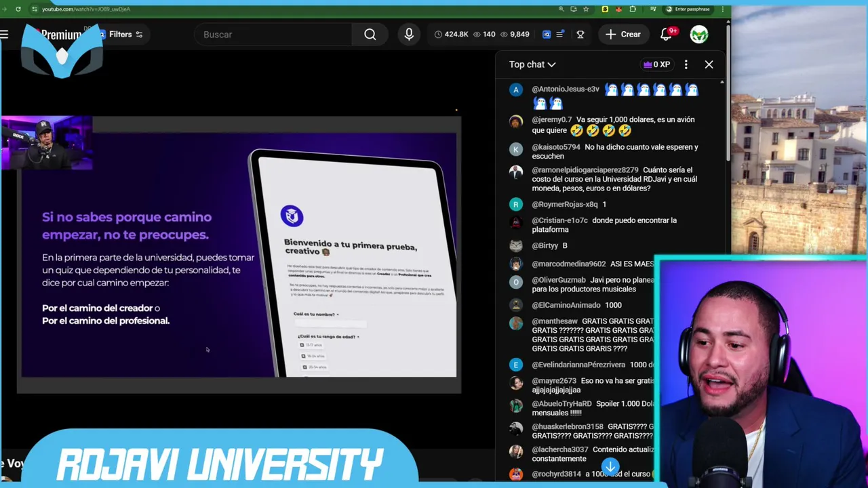Click the @lachercha3037 username

[560, 449]
